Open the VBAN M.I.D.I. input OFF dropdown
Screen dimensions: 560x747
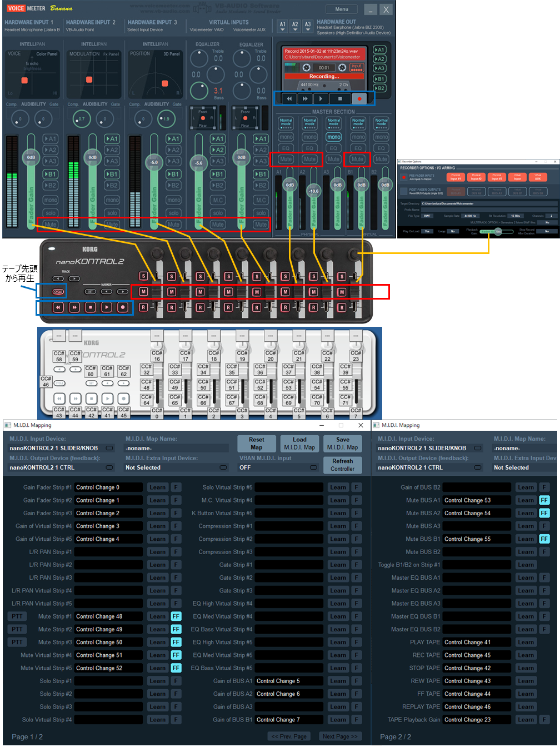[x=278, y=467]
